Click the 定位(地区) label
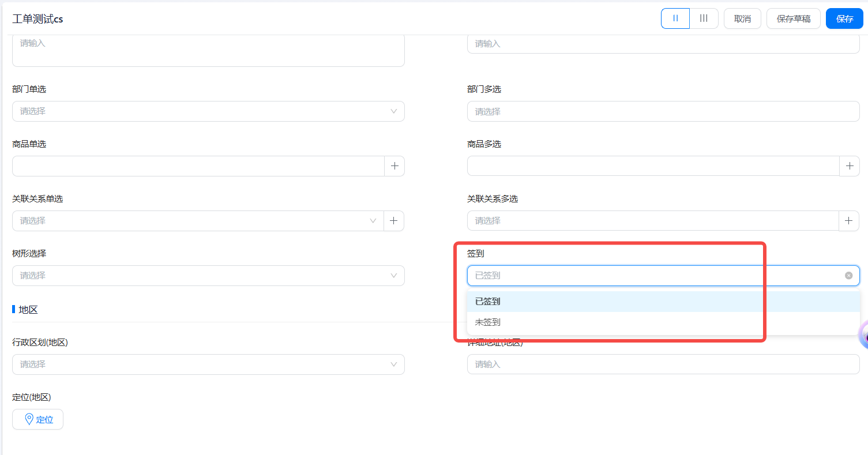Screen dimensions: 868x455 [32, 397]
